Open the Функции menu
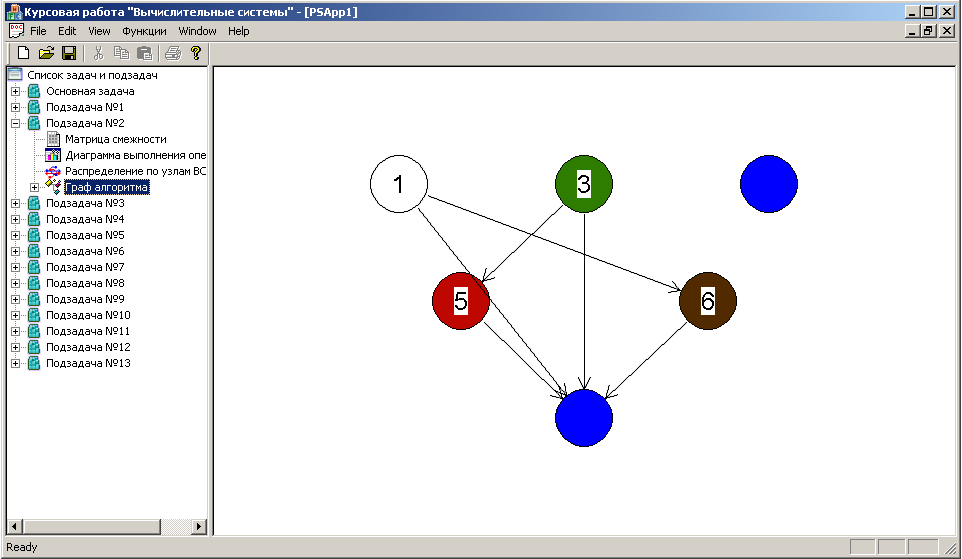 (144, 31)
